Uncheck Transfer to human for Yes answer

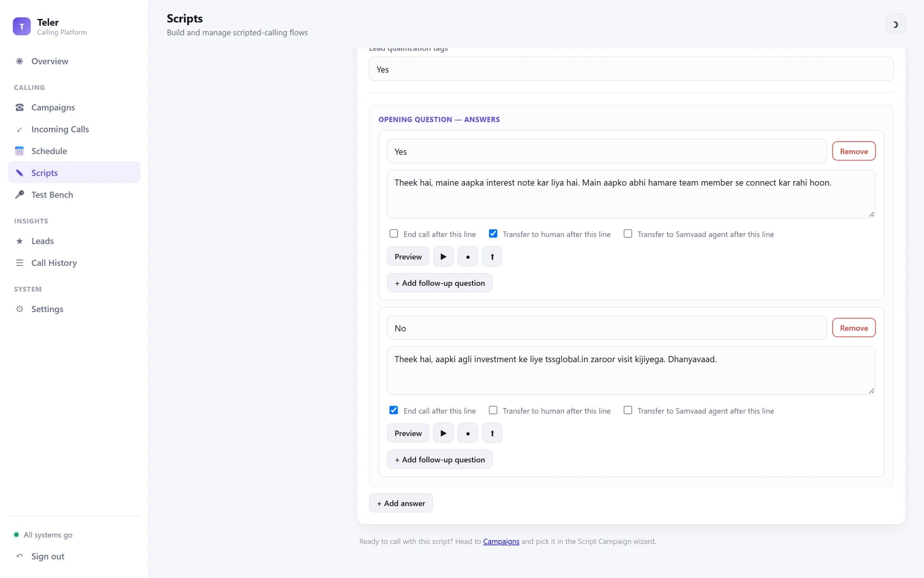tap(493, 234)
